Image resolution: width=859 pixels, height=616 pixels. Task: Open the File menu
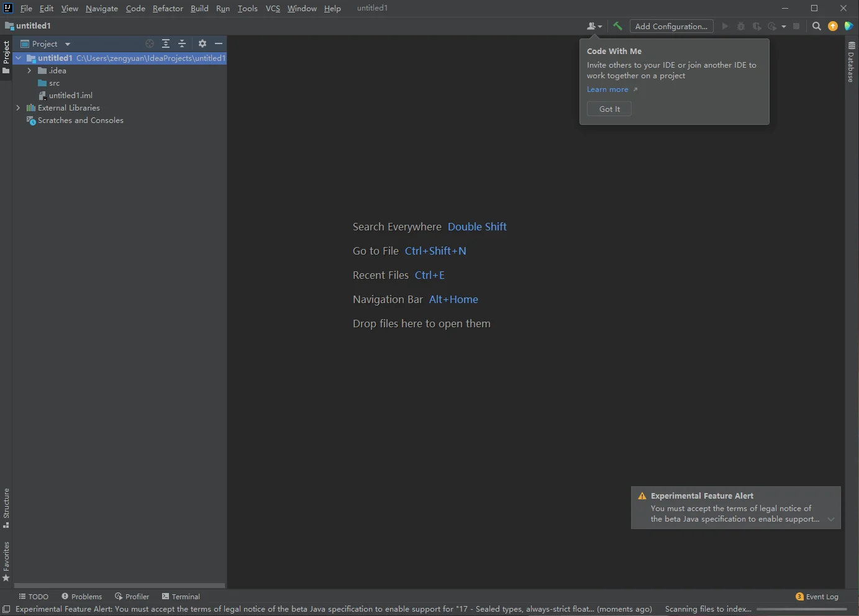tap(26, 8)
